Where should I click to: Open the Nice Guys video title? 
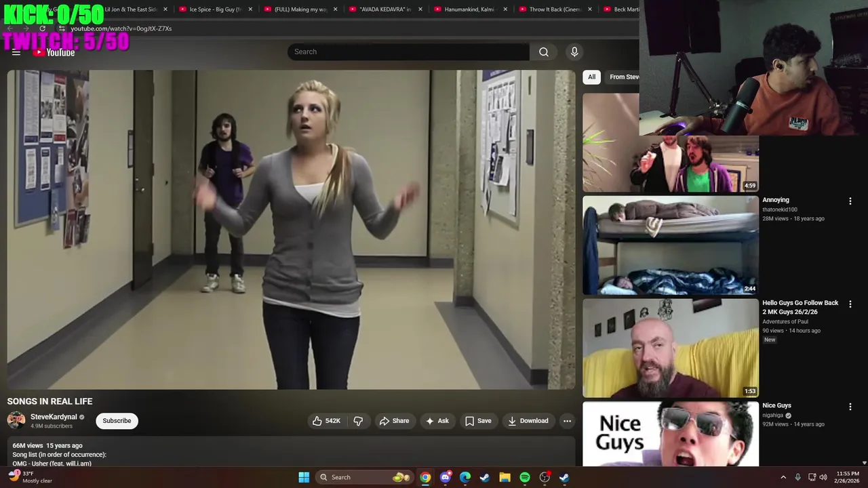776,405
